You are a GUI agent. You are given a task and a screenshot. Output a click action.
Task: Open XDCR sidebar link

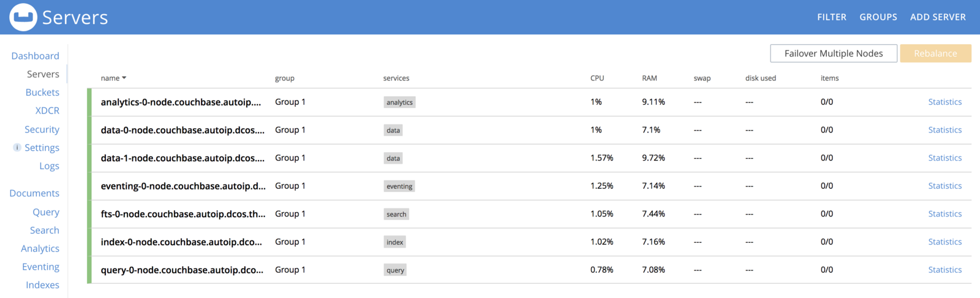(x=47, y=111)
